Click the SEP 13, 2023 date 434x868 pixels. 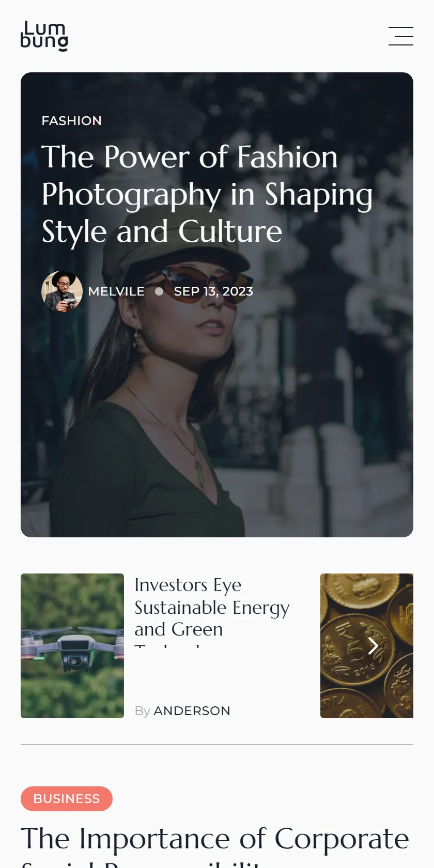pyautogui.click(x=213, y=291)
